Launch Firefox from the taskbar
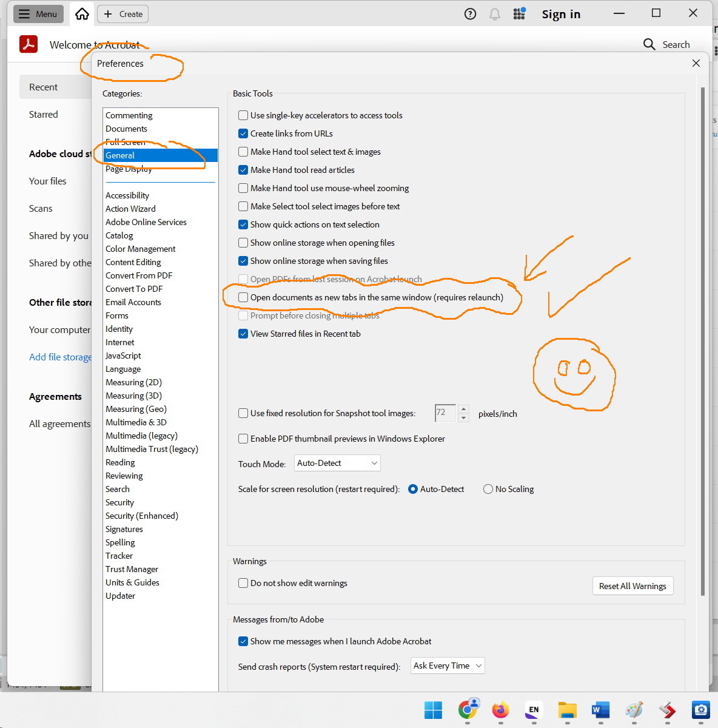 tap(500, 710)
